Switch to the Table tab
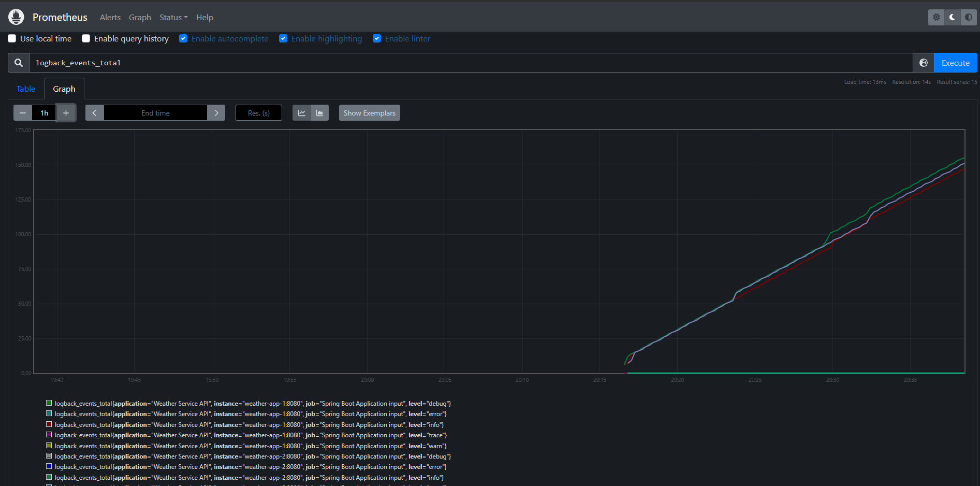This screenshot has height=486, width=980. (x=26, y=89)
